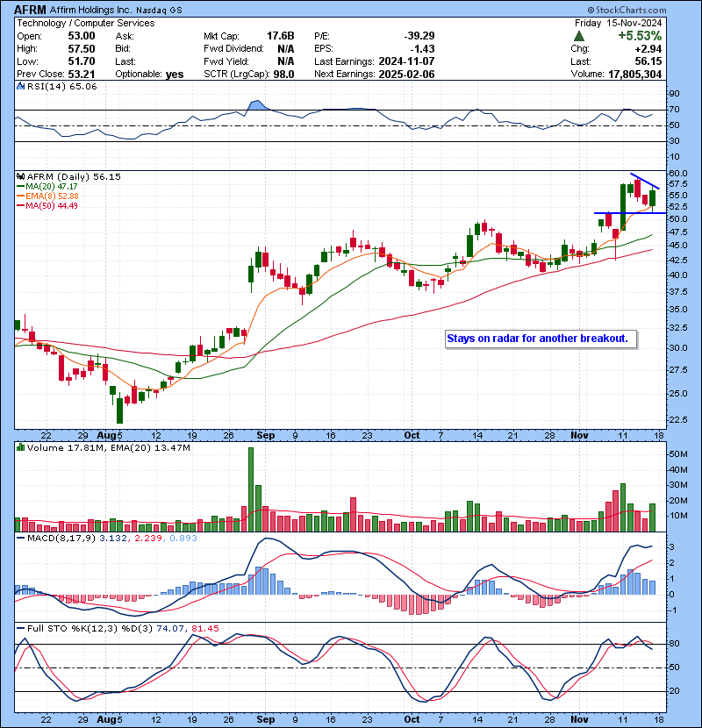Click the MACD(8,17,9) label
Image resolution: width=702 pixels, height=728 pixels.
(x=61, y=539)
